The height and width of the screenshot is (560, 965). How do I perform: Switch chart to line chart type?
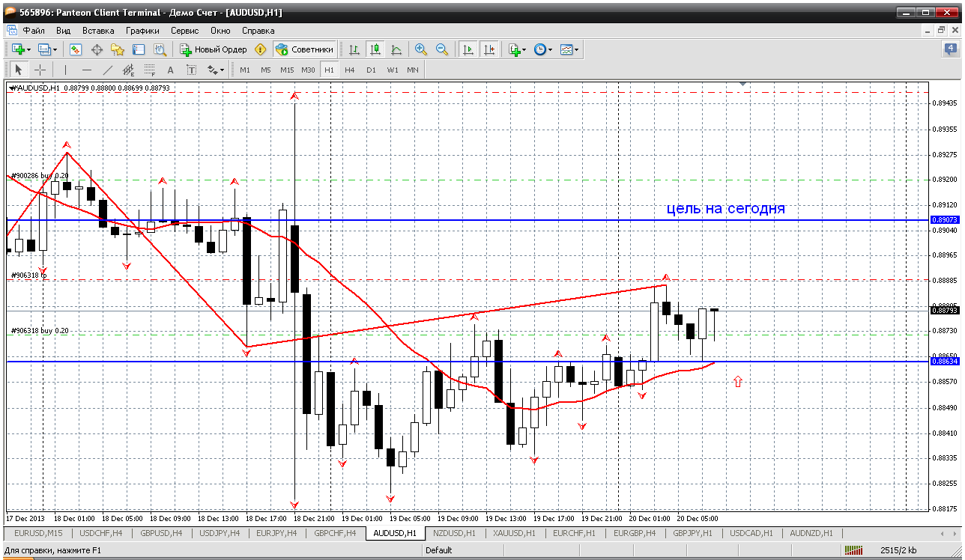click(x=396, y=49)
